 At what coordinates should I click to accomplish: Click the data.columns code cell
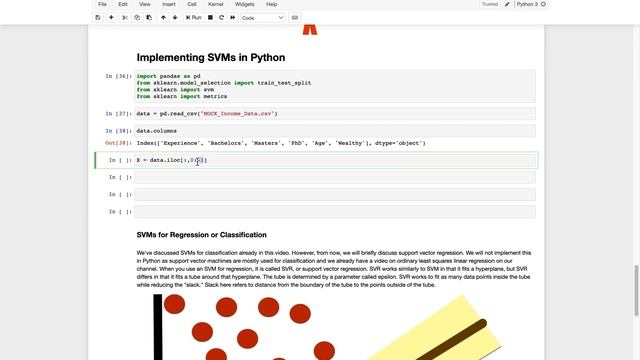point(335,131)
